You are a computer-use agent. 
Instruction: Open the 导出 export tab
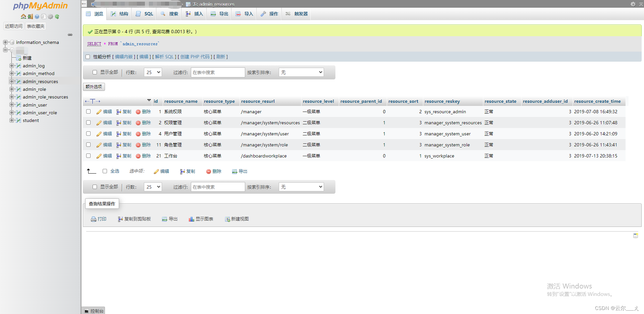pos(219,14)
